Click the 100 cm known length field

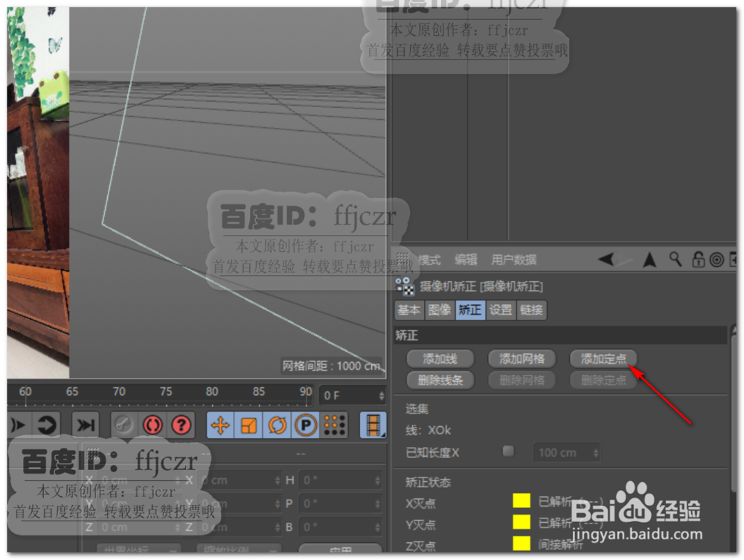coord(566,452)
